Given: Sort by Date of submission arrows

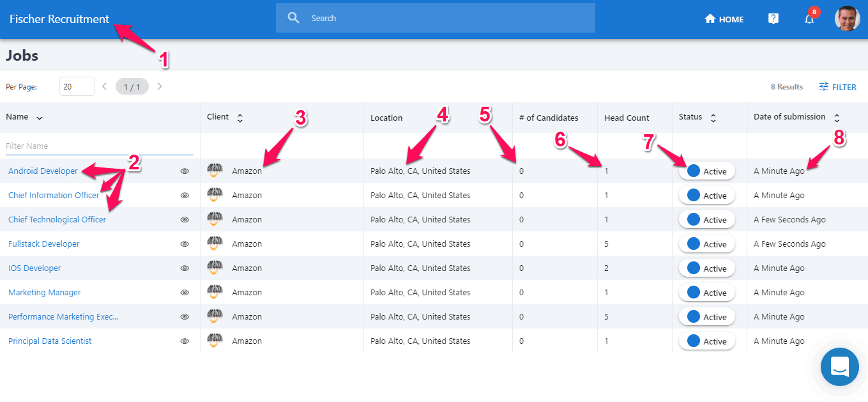Looking at the screenshot, I should [837, 118].
